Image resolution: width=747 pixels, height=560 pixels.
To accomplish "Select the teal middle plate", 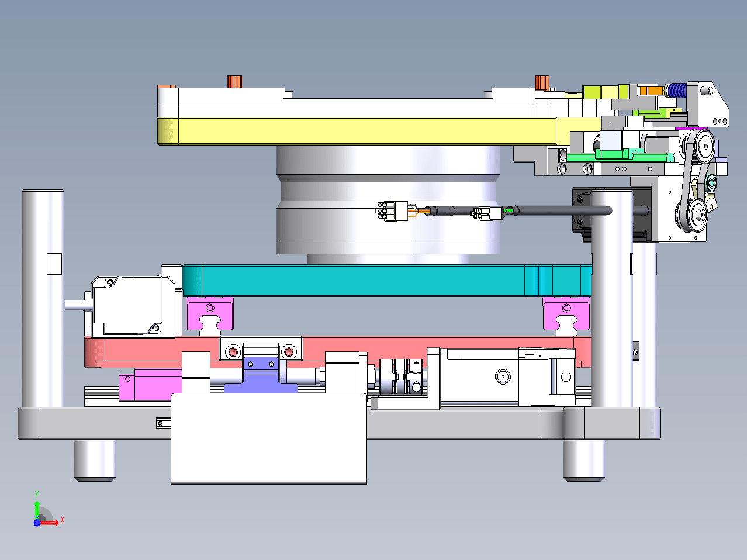I will tap(386, 280).
